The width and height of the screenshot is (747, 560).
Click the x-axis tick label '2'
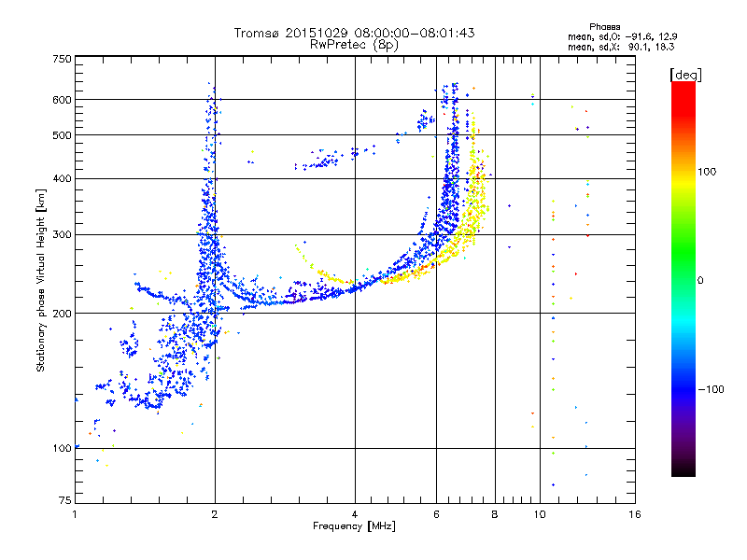(215, 514)
